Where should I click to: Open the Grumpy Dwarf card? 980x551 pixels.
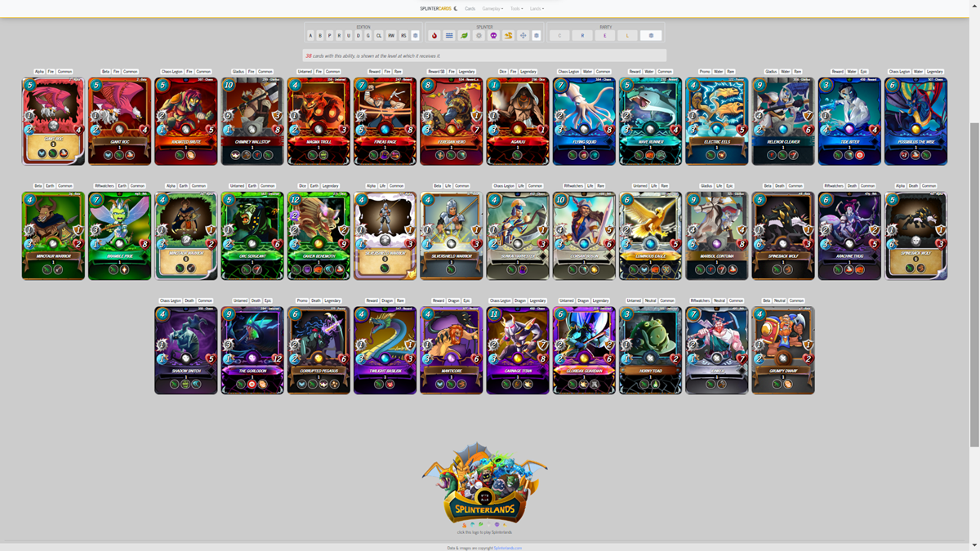[783, 349]
